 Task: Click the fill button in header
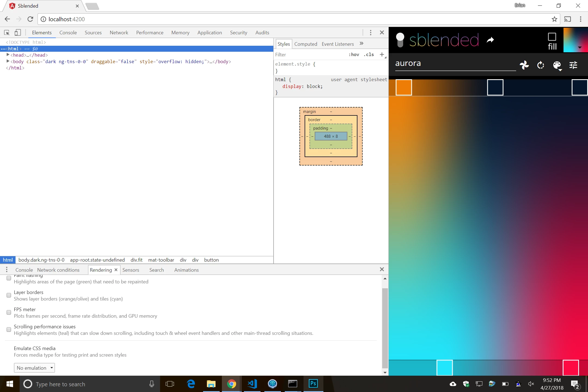coord(552,41)
